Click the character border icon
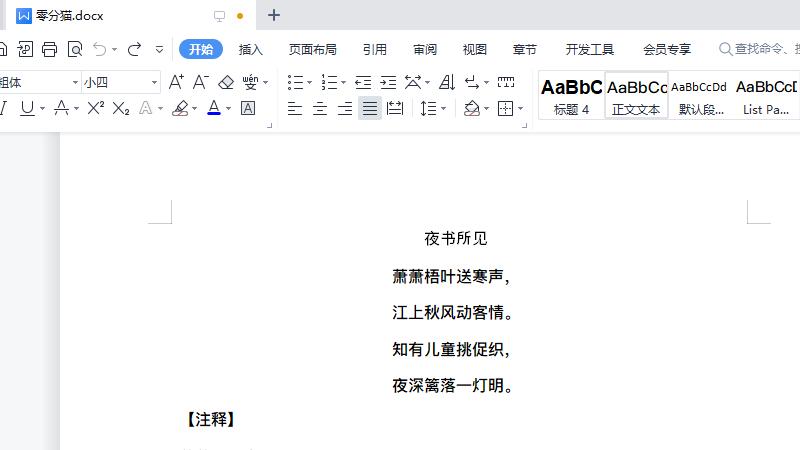Screen dimensions: 800x450 (248, 108)
